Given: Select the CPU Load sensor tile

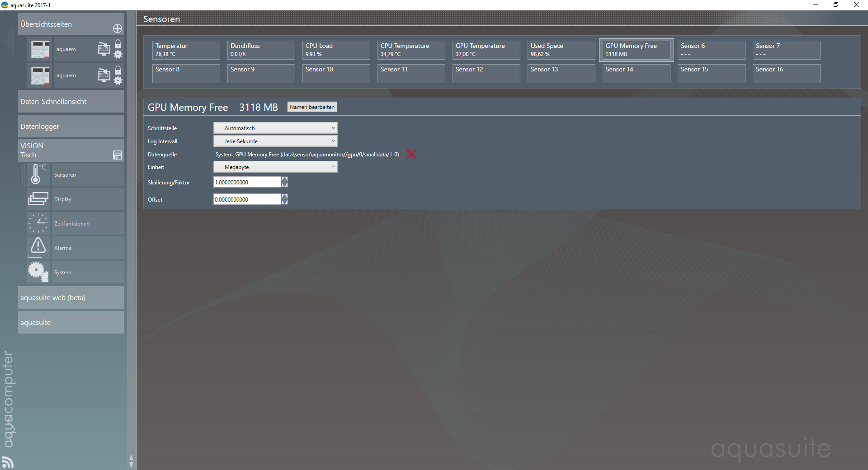Looking at the screenshot, I should pyautogui.click(x=336, y=50).
